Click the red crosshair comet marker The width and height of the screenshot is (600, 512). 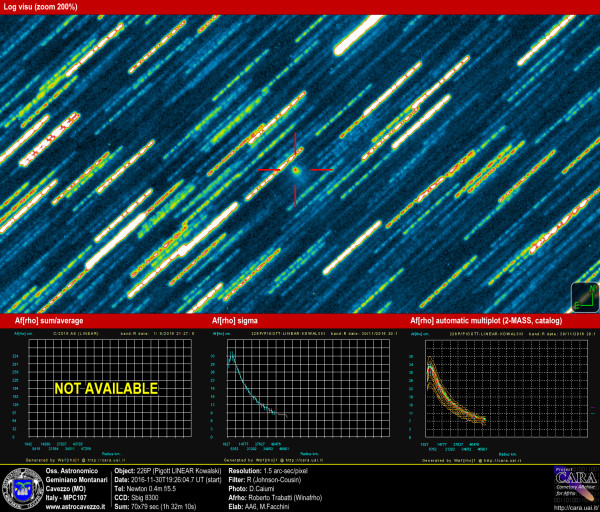tap(296, 170)
